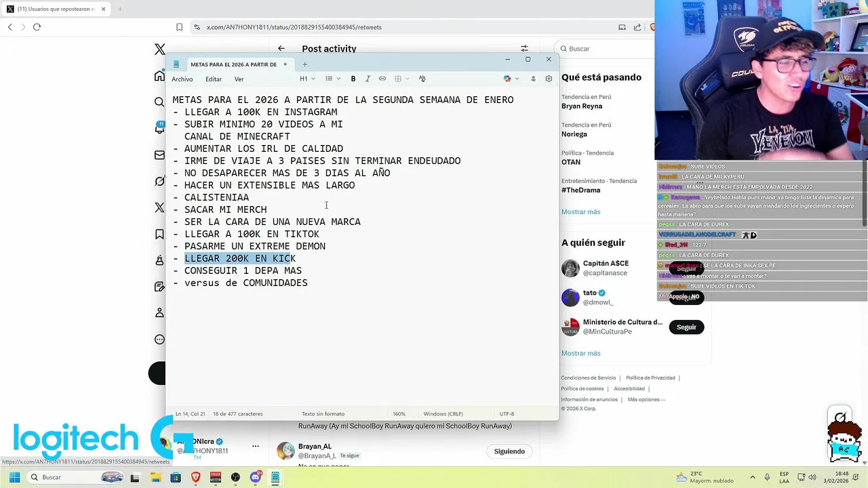Toggle italic formatting in Notepad
The width and height of the screenshot is (868, 488).
[368, 79]
